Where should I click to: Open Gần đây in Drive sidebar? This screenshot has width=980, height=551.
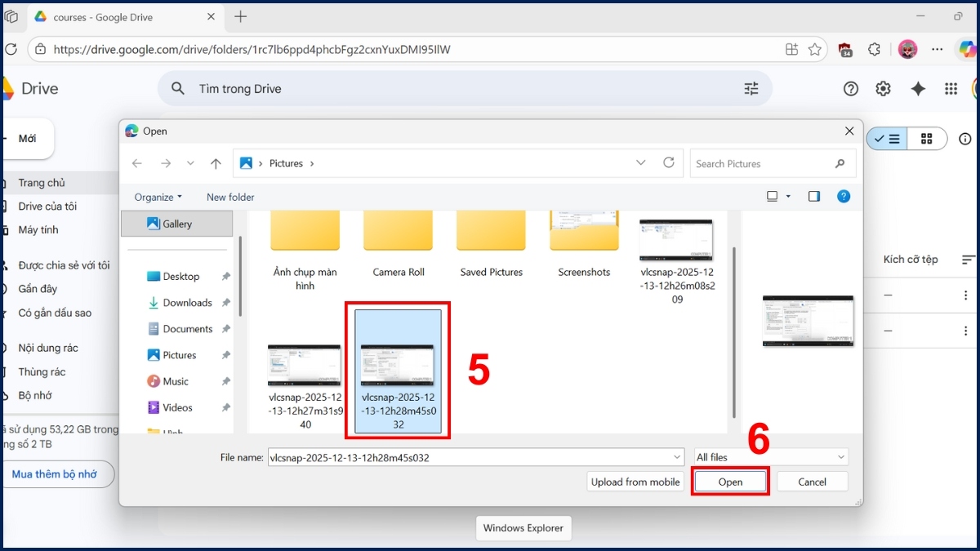(x=38, y=289)
